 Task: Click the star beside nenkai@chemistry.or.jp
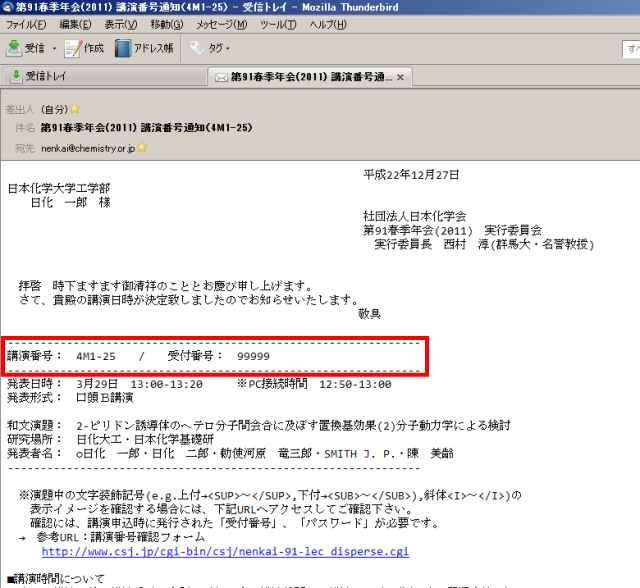coord(142,148)
